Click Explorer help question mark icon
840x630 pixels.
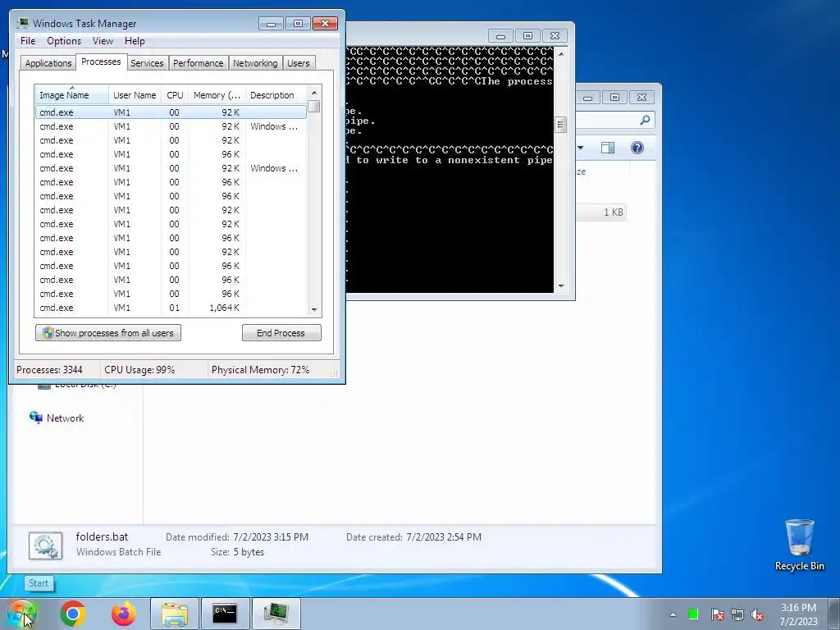637,148
